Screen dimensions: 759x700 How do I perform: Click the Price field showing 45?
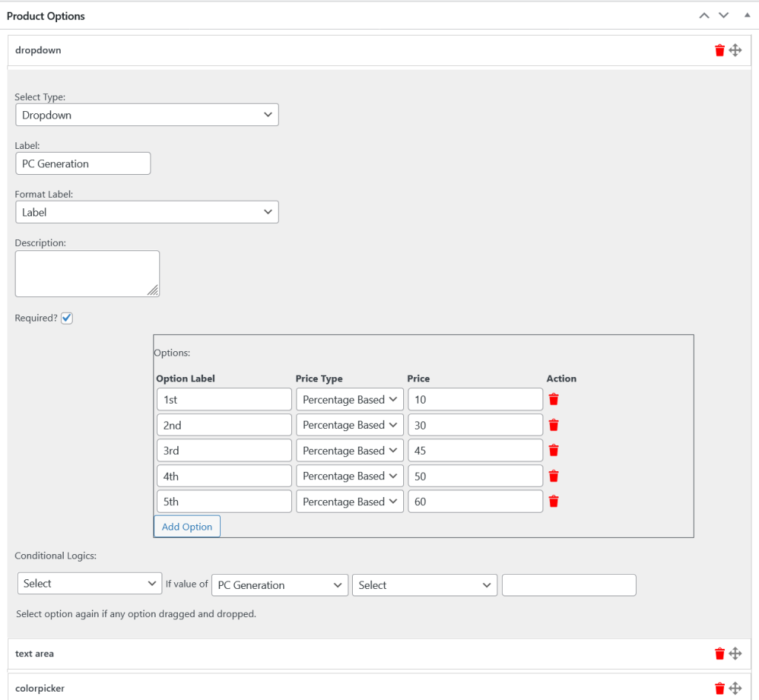(475, 450)
